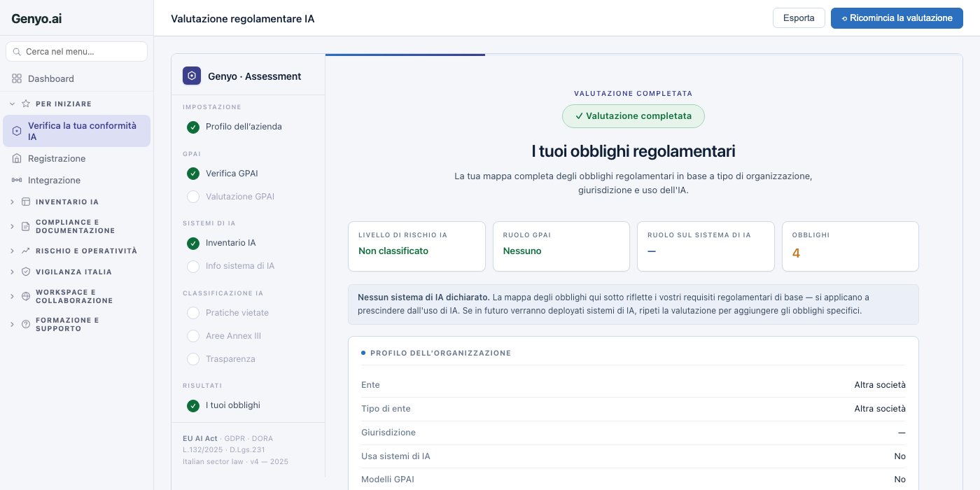Click the Esporta button

[x=799, y=18]
